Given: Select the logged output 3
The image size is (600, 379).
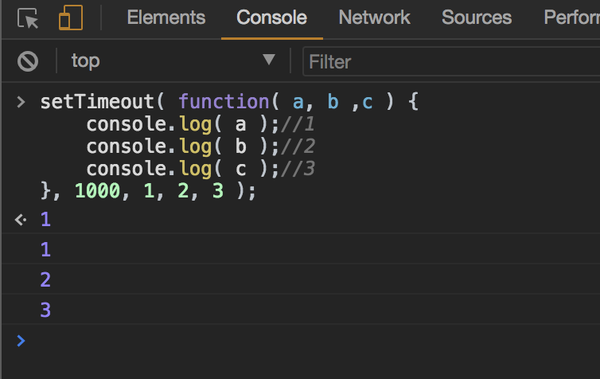Looking at the screenshot, I should (x=46, y=310).
